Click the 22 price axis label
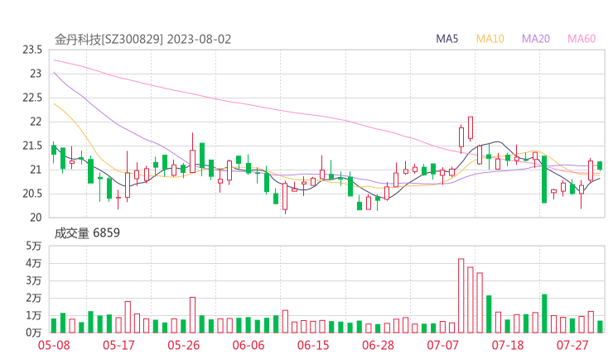 point(36,122)
